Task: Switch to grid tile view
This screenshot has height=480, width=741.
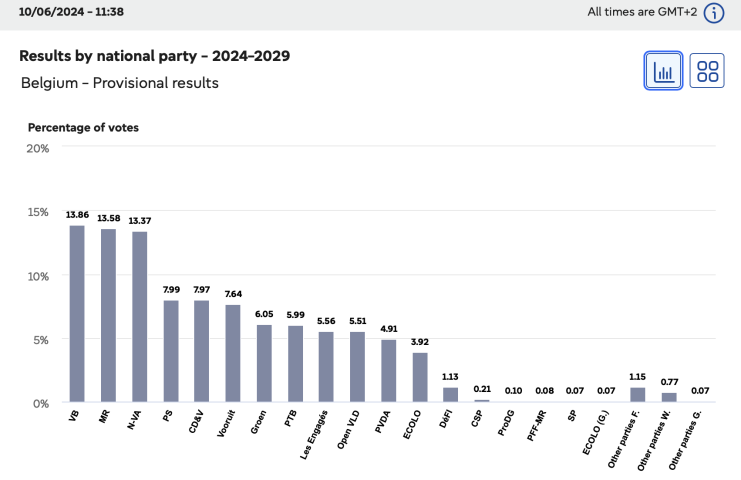Action: 708,71
